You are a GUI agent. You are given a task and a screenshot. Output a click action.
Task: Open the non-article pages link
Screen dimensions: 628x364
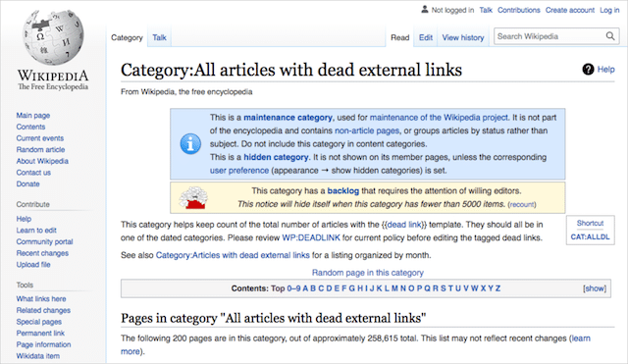point(367,130)
